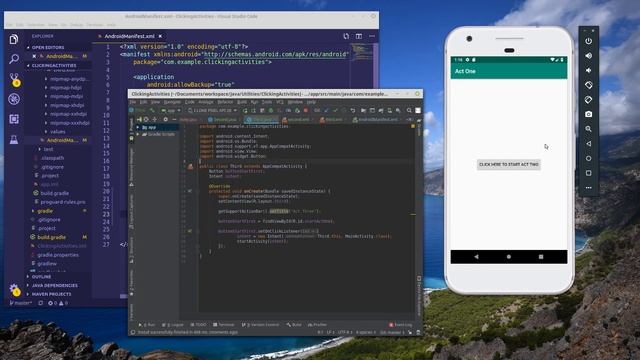
Task: Open VS Code Extensions view
Action: pyautogui.click(x=14, y=119)
